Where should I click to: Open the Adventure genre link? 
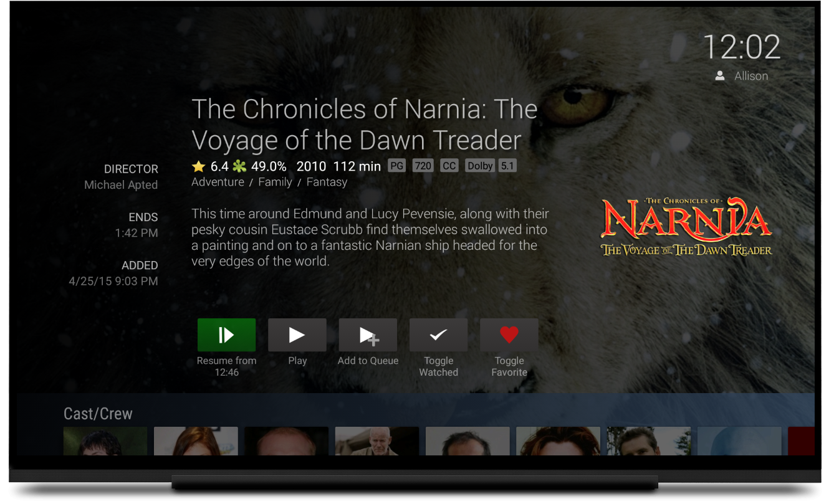tap(218, 182)
